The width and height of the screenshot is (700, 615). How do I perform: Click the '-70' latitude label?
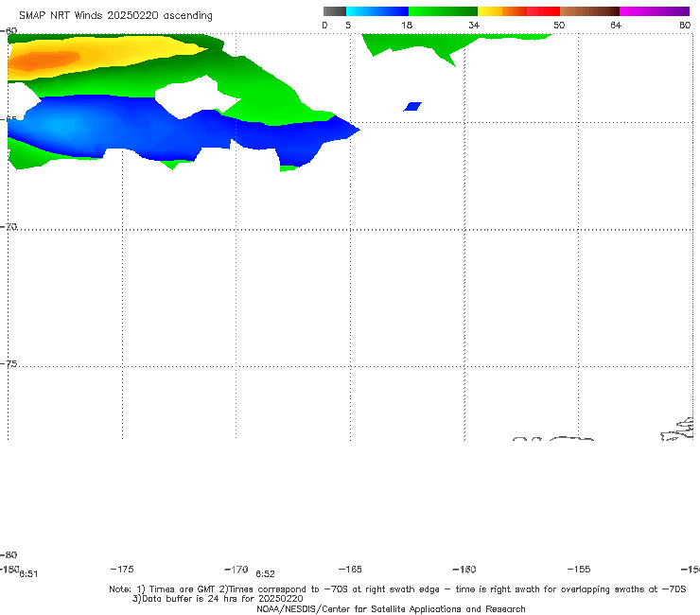(9, 227)
